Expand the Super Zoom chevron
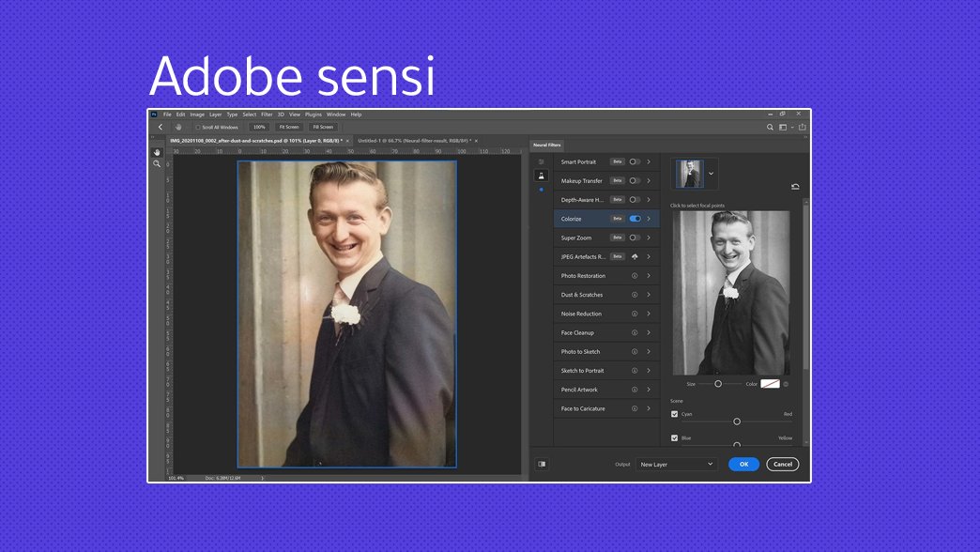The width and height of the screenshot is (980, 552). click(x=649, y=238)
